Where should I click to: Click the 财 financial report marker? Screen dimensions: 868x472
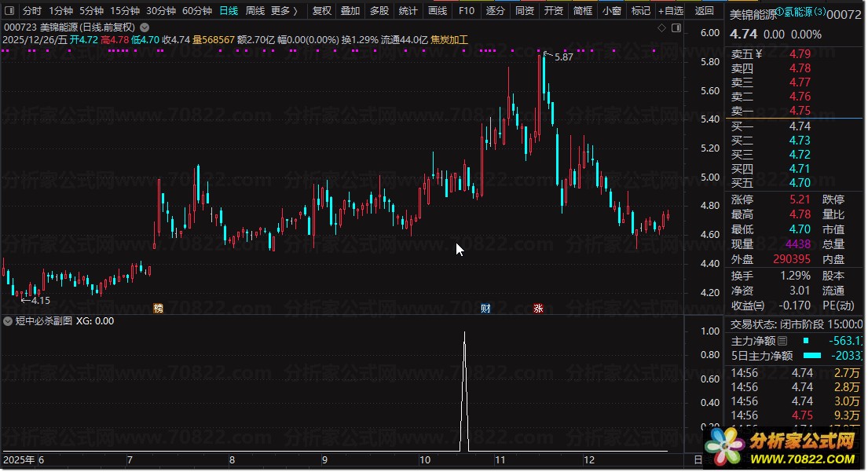tap(485, 308)
